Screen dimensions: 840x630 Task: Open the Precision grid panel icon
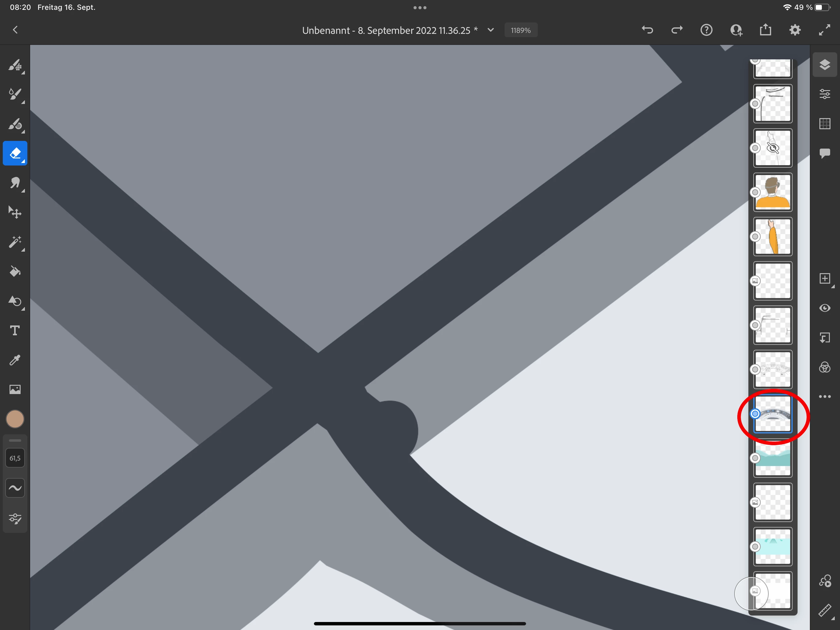pos(824,123)
